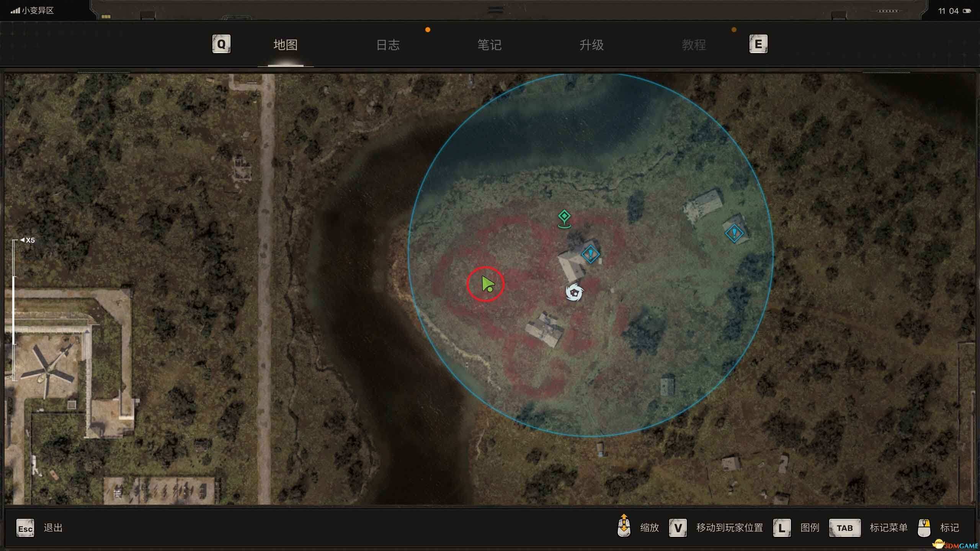Click the white swirl anomaly icon
This screenshot has height=551, width=980.
(574, 293)
